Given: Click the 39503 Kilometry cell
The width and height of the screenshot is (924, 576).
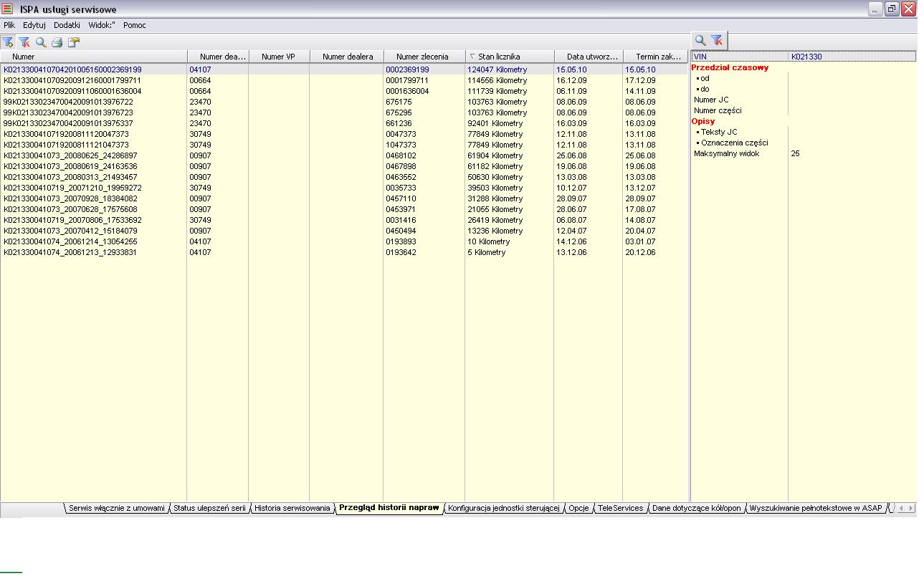Looking at the screenshot, I should (x=510, y=188).
